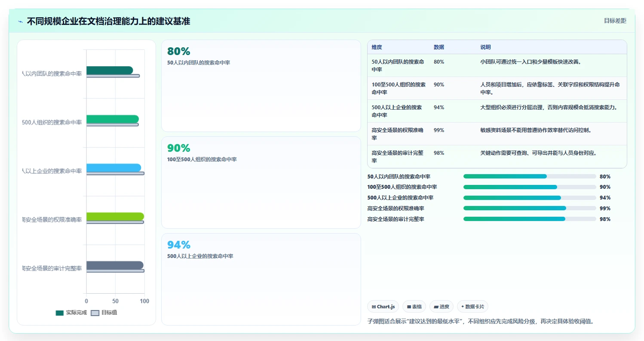Click the 表格 tag
Screen dimensions: 644x341
click(414, 307)
